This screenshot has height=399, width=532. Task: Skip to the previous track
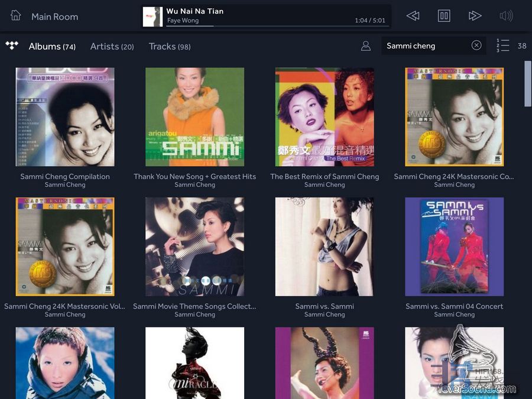(413, 16)
